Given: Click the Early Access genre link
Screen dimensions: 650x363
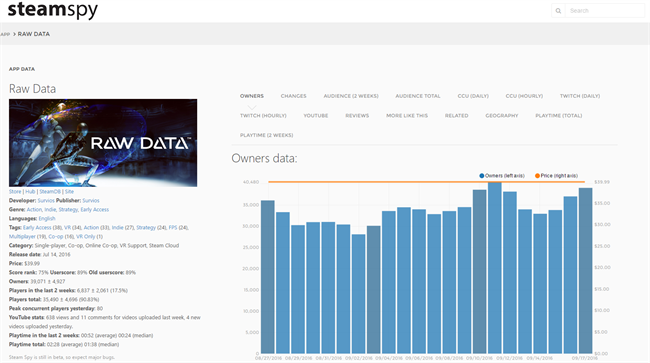Looking at the screenshot, I should [x=95, y=210].
